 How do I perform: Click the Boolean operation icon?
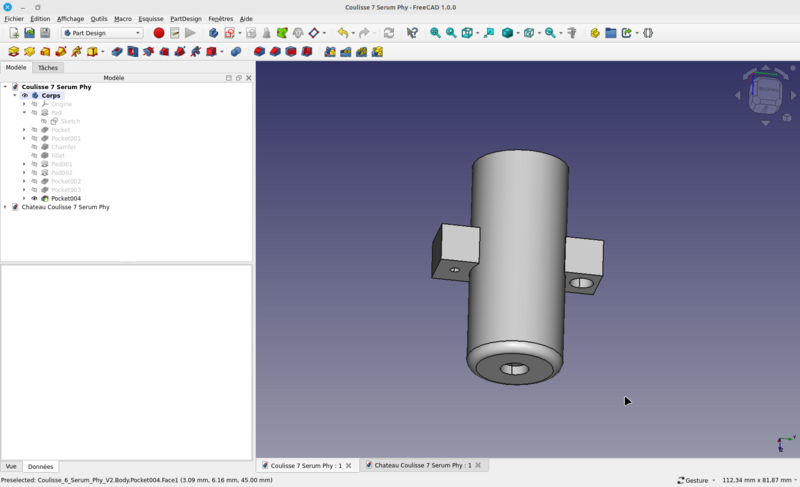[236, 52]
